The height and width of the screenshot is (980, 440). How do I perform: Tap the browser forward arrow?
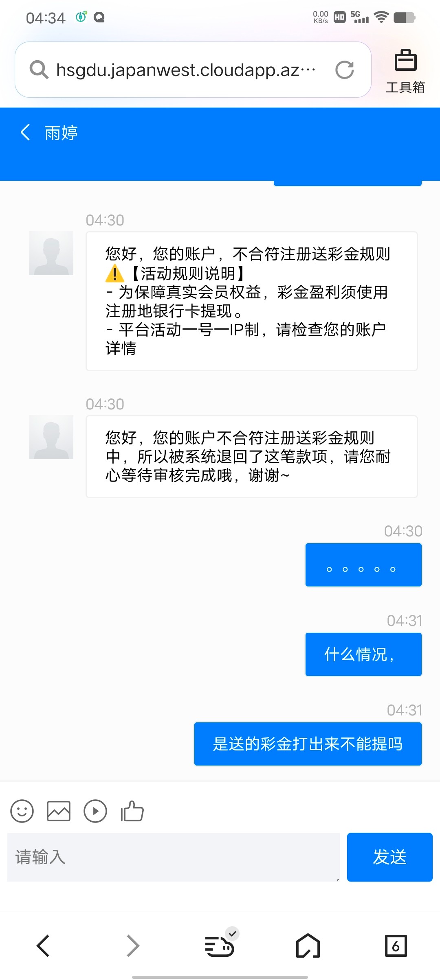pos(133,945)
